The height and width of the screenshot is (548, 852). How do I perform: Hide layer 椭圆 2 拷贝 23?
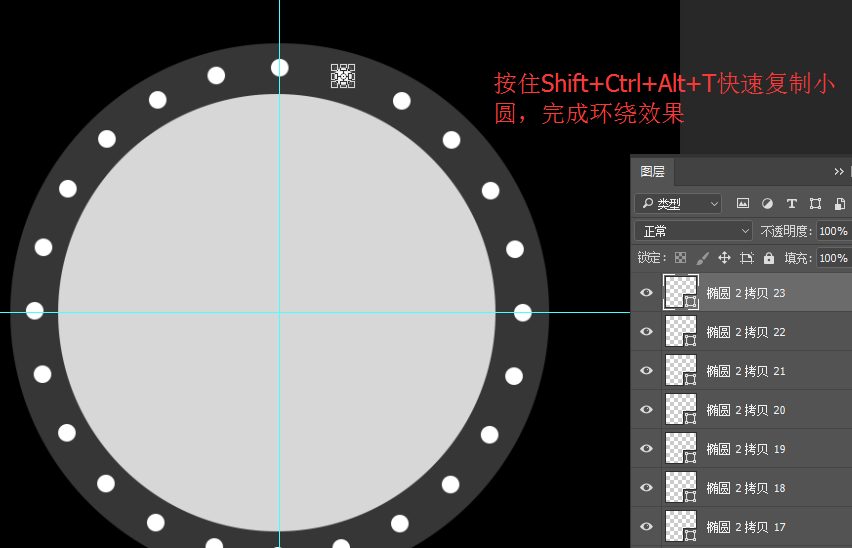646,293
